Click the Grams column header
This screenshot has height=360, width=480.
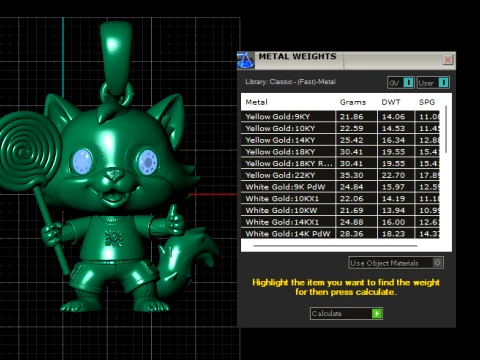pos(353,102)
